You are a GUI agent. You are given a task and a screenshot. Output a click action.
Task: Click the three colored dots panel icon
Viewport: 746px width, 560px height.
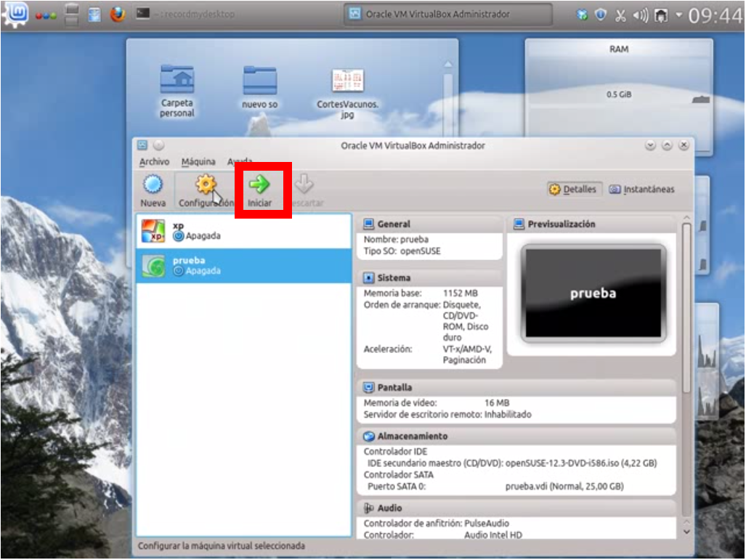pyautogui.click(x=46, y=16)
